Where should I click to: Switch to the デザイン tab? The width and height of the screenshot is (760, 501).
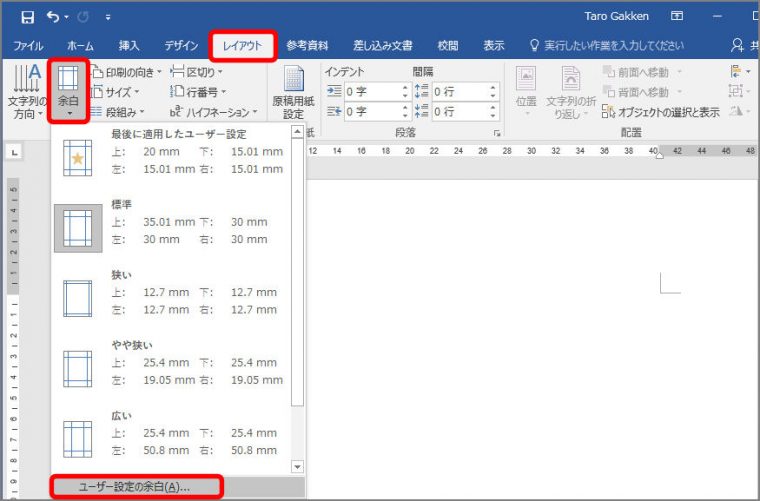pos(181,46)
